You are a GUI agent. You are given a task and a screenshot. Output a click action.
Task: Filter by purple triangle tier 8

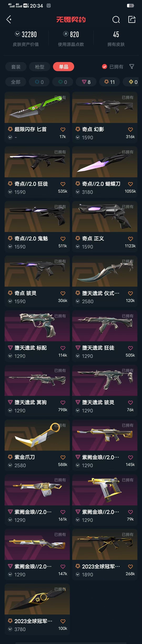coord(86,82)
